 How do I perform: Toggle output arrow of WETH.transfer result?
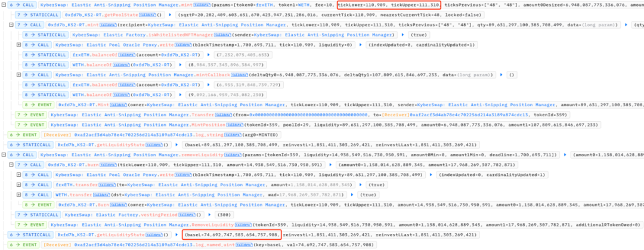352,195
